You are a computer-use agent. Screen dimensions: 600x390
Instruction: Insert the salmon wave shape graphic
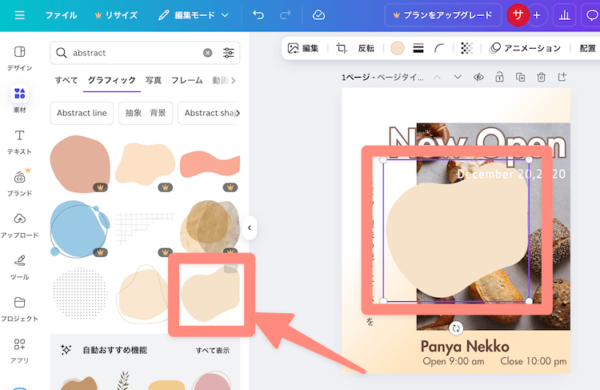(x=210, y=165)
